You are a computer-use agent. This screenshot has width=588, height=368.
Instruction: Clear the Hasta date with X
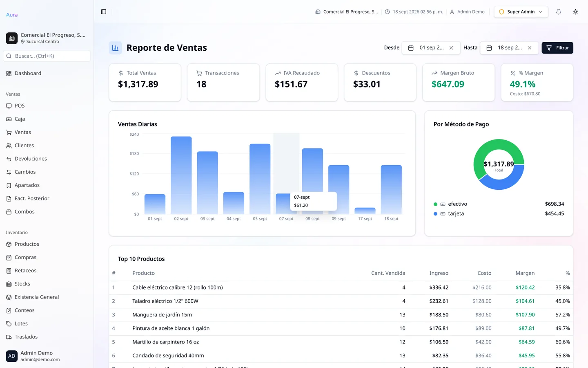coord(530,48)
